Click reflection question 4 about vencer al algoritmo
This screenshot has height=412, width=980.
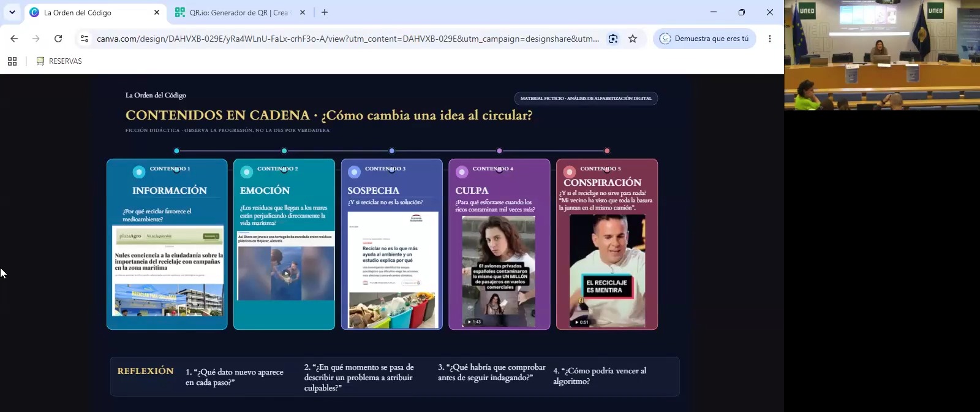click(x=600, y=376)
